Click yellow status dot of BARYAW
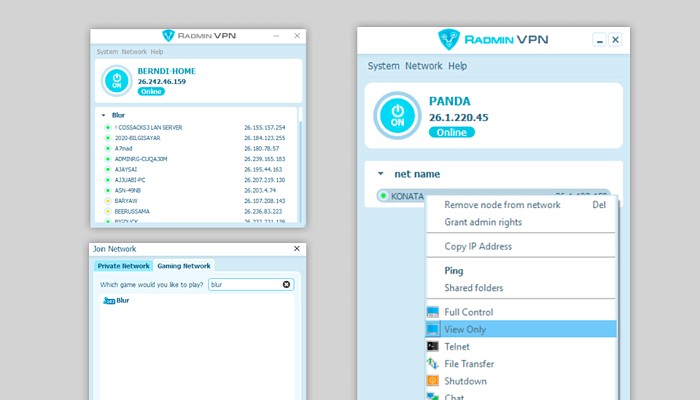Screen dimensions: 700x400 108,201
